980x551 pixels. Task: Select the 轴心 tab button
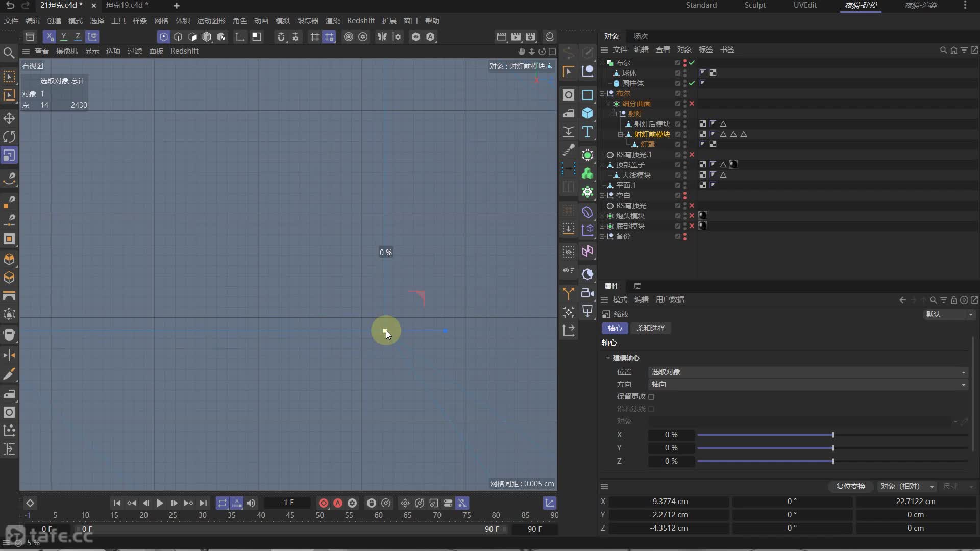615,328
